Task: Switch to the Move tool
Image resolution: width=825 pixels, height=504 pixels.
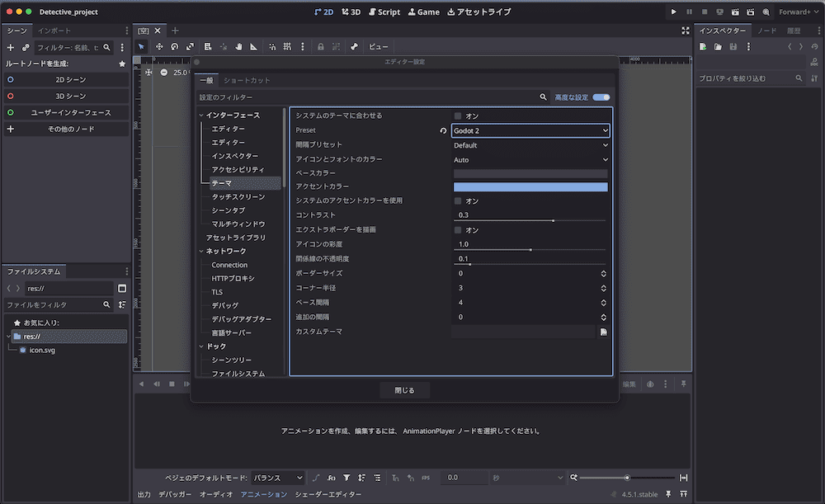Action: [x=160, y=46]
